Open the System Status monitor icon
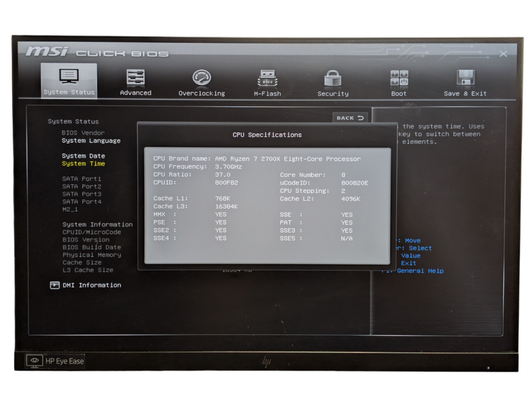 (x=69, y=77)
